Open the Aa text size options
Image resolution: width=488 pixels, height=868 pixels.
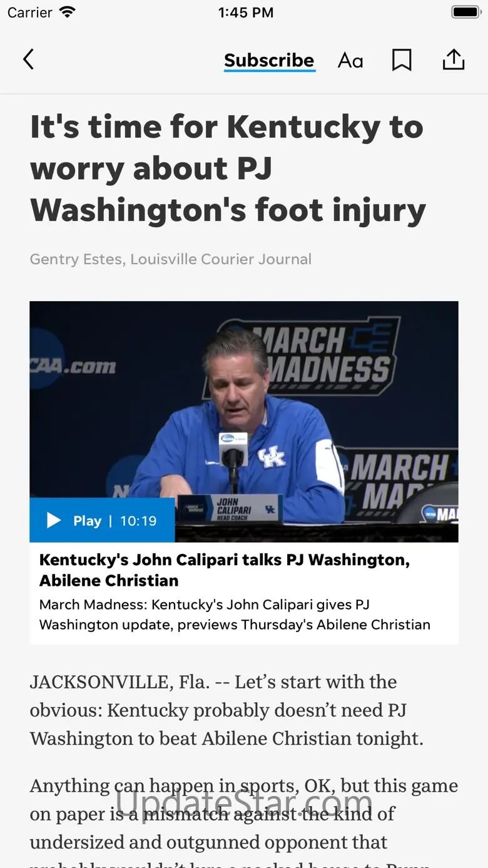350,60
